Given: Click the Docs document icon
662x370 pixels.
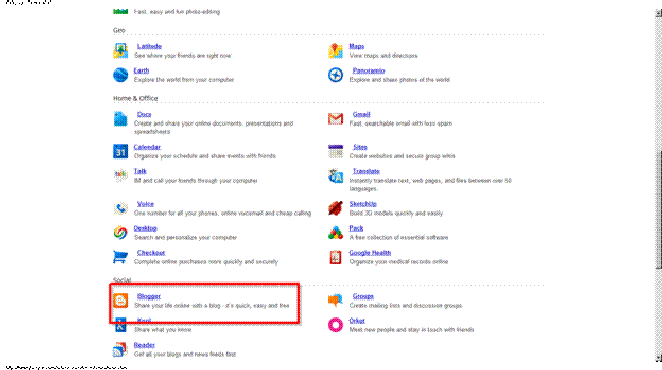Looking at the screenshot, I should coord(120,119).
